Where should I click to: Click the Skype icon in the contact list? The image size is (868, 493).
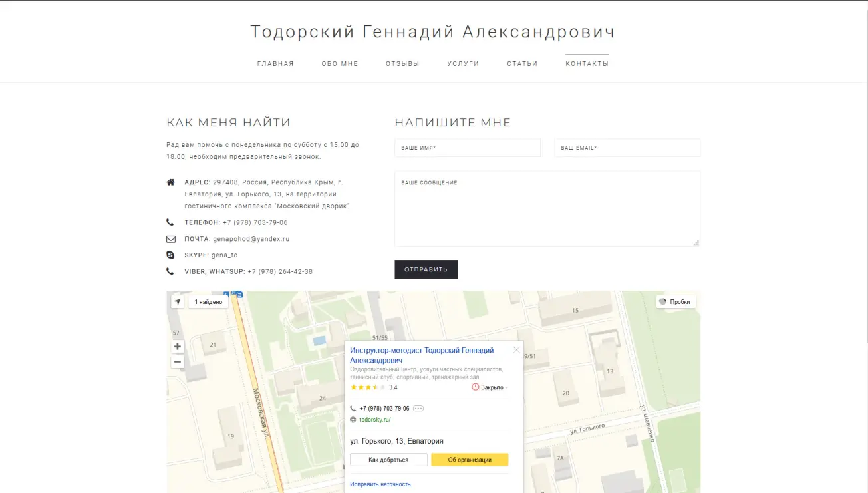tap(171, 254)
